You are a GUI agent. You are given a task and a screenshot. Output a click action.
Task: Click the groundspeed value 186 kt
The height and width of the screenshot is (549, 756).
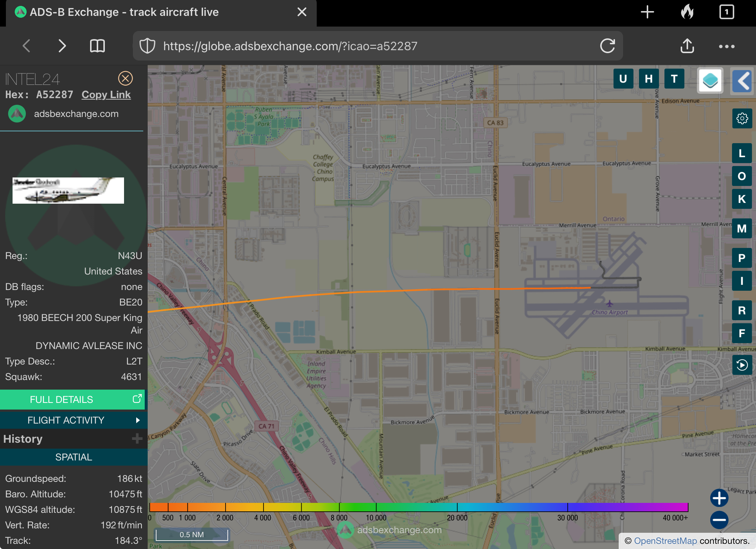click(130, 479)
